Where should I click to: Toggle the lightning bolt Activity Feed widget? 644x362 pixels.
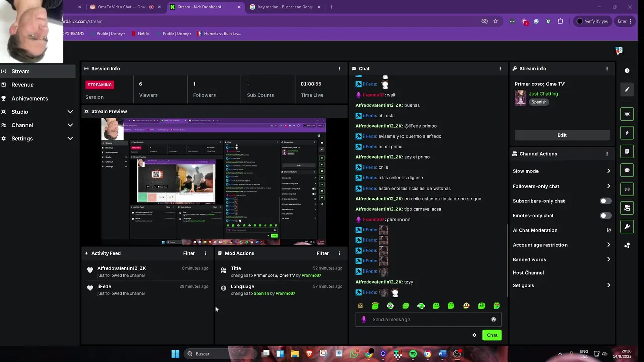(x=627, y=133)
